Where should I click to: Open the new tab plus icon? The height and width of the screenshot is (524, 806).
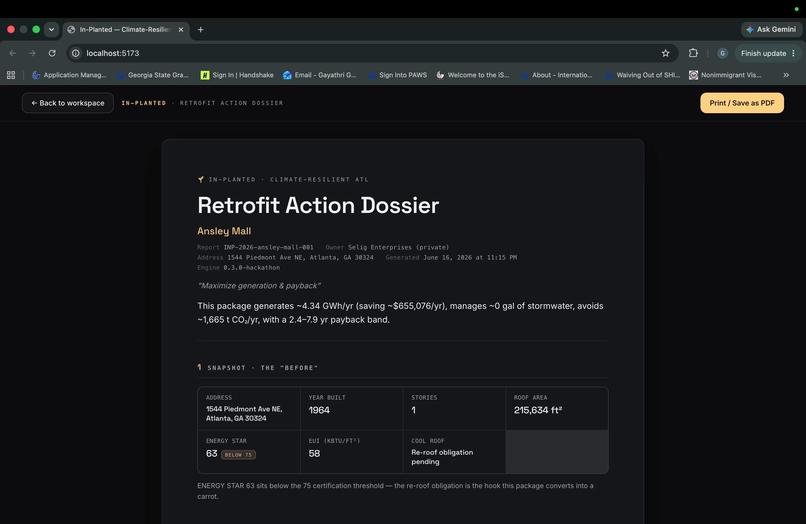click(x=200, y=29)
